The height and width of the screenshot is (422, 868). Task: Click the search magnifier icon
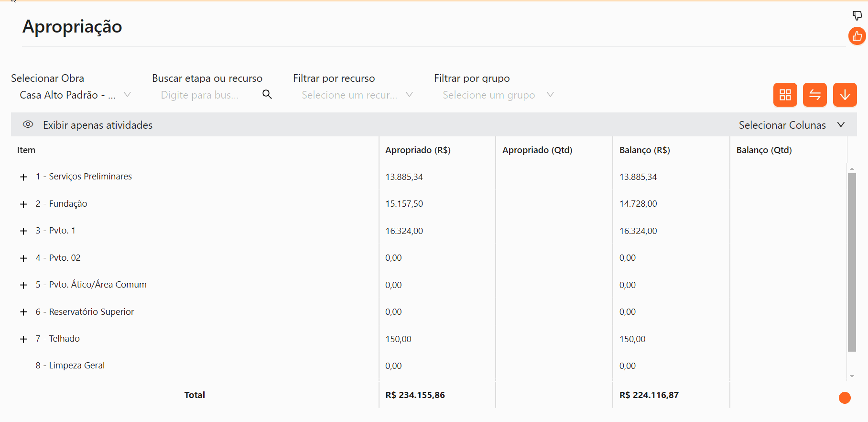pos(267,95)
